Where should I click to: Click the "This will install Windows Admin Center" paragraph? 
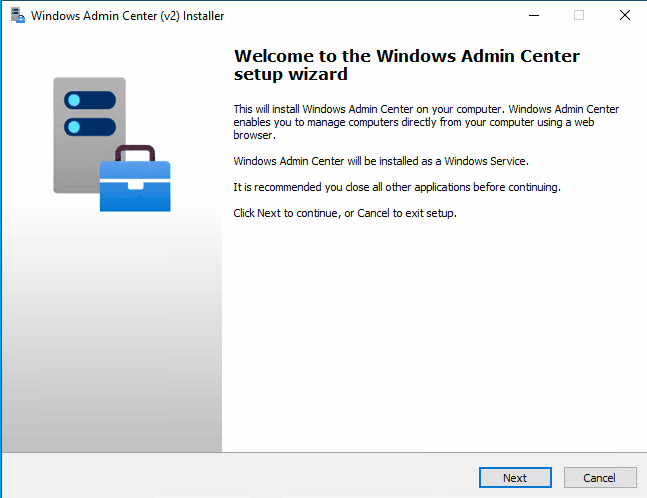coord(426,120)
